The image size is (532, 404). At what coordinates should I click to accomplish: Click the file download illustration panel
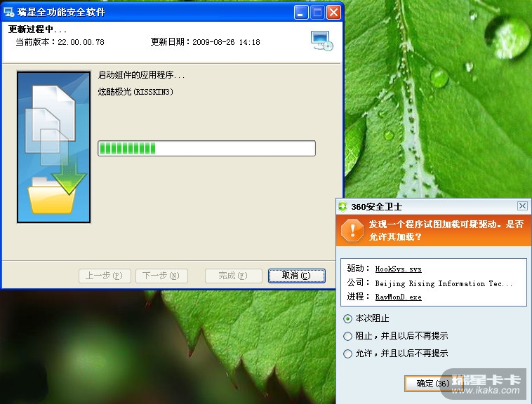point(53,147)
